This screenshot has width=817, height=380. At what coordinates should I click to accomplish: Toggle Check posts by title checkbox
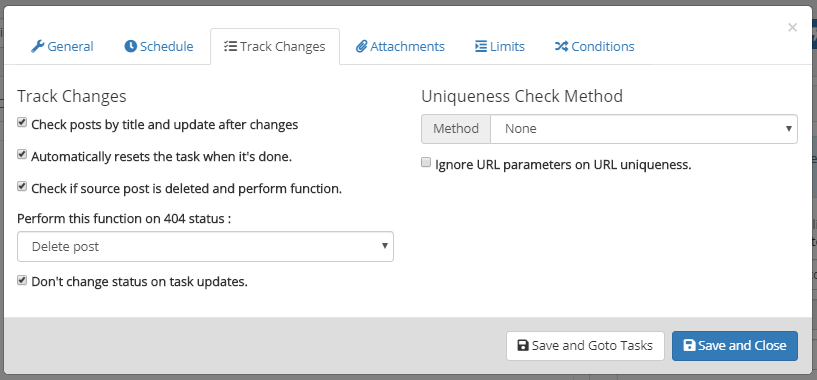pos(22,123)
